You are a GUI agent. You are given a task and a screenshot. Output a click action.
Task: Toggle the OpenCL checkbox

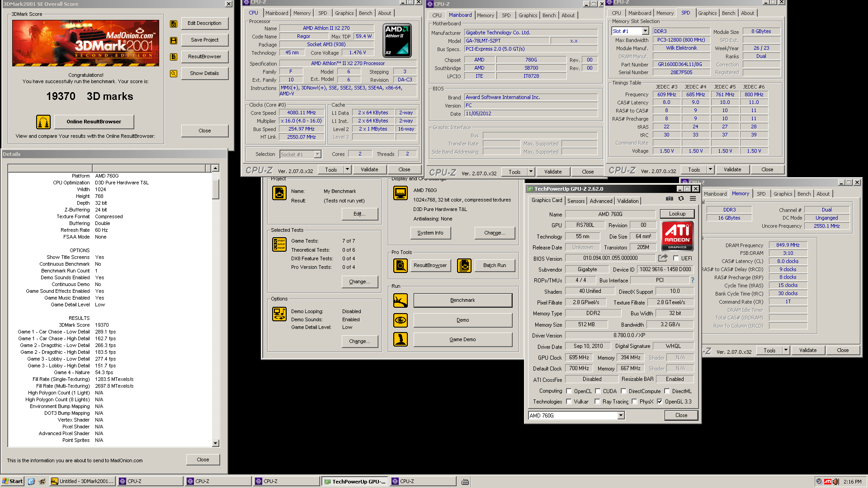(569, 391)
